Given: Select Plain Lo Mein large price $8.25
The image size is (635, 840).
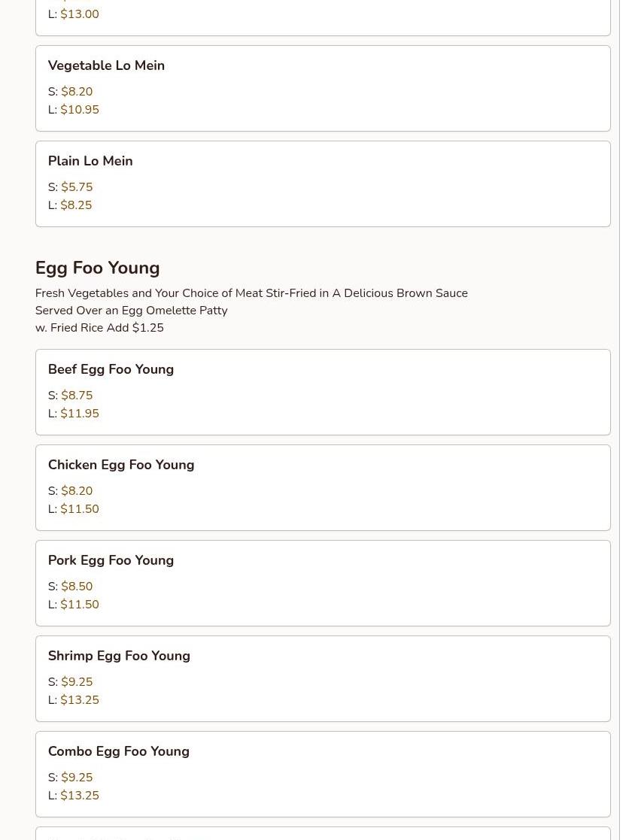Looking at the screenshot, I should (76, 205).
